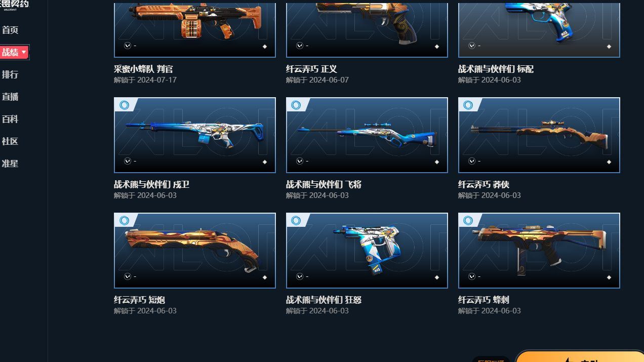Open the 首页 menu item
The width and height of the screenshot is (644, 362).
[10, 30]
